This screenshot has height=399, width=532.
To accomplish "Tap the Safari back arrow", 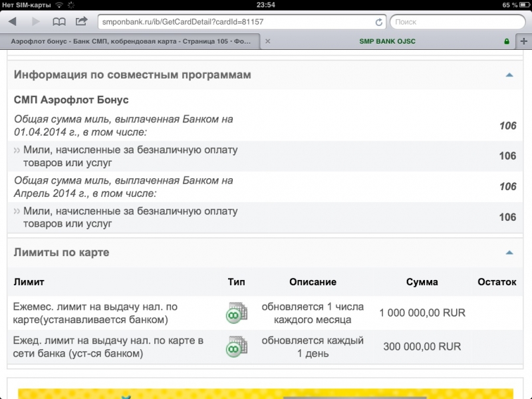I will click(12, 22).
